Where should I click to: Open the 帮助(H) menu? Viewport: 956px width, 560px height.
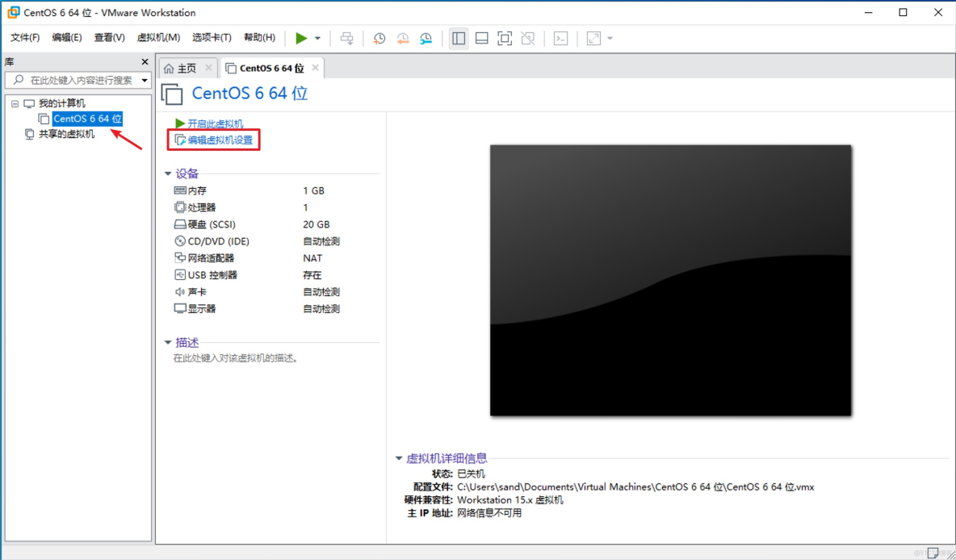point(259,38)
